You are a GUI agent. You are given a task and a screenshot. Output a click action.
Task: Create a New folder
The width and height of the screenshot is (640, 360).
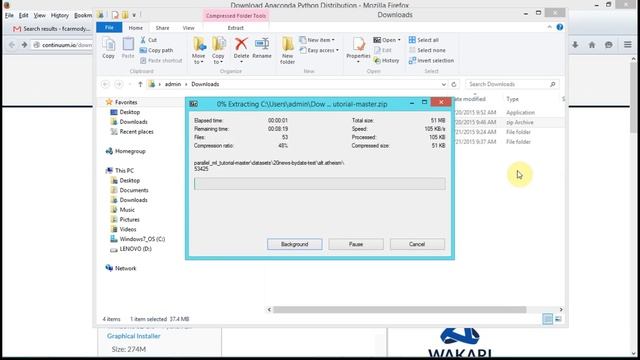[x=287, y=51]
